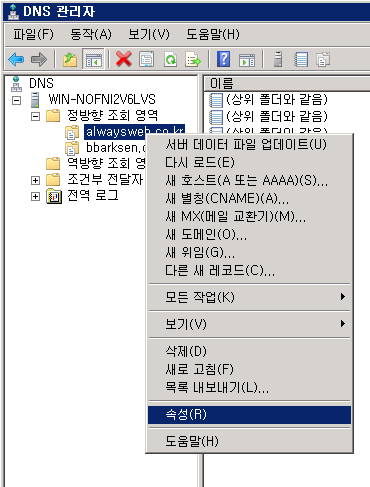Screen dimensions: 370x487
Task: Select 새 호스트(A 또는 AAAA)(S)...
Action: click(249, 180)
